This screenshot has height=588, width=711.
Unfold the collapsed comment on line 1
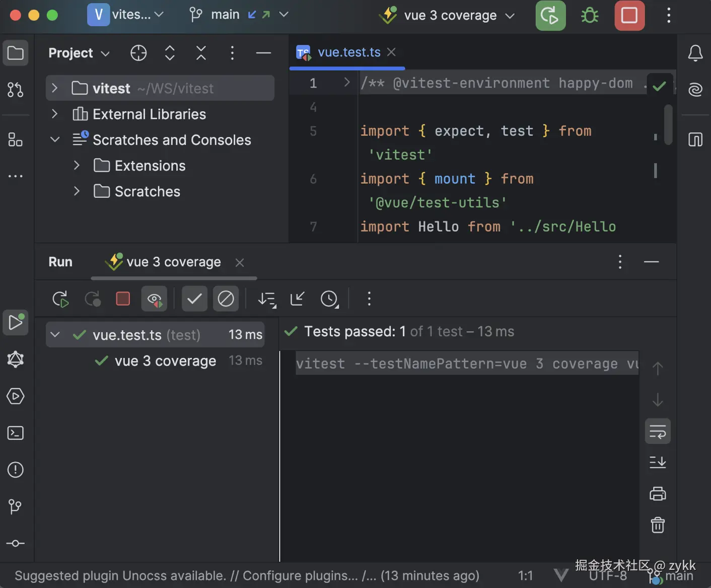pyautogui.click(x=346, y=83)
